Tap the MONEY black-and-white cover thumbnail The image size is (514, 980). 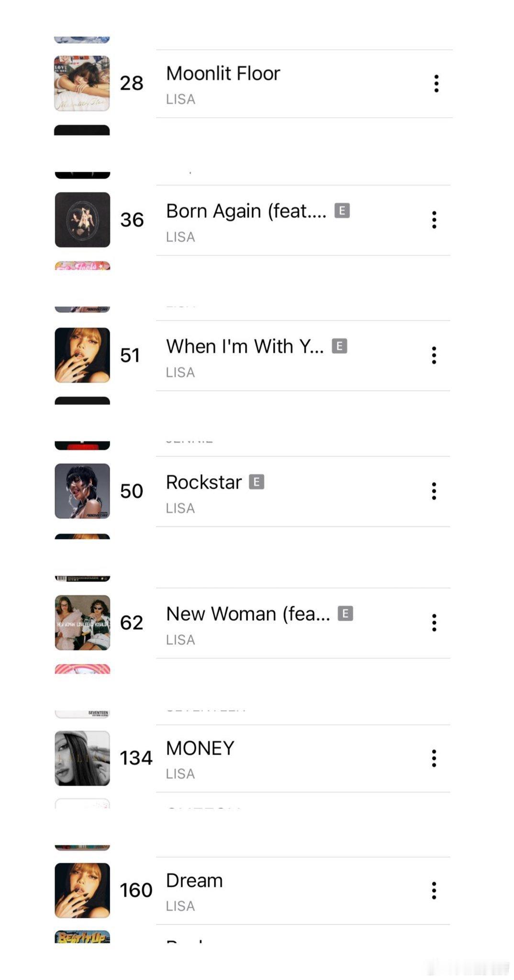coord(82,758)
